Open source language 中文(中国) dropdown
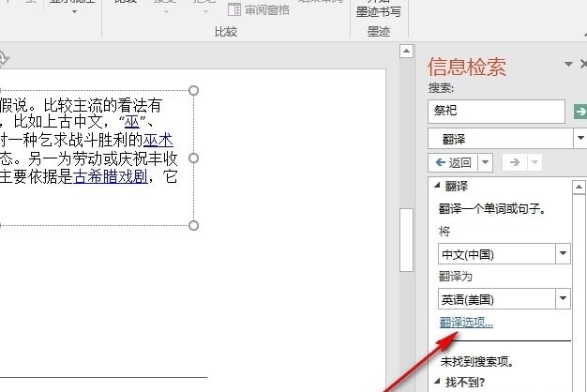 tap(563, 254)
